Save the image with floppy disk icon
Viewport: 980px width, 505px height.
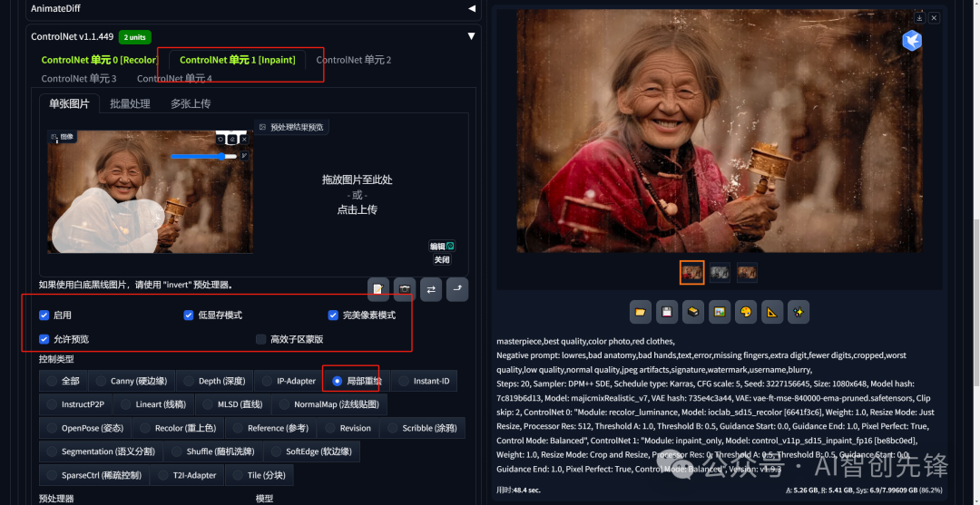[x=667, y=312]
